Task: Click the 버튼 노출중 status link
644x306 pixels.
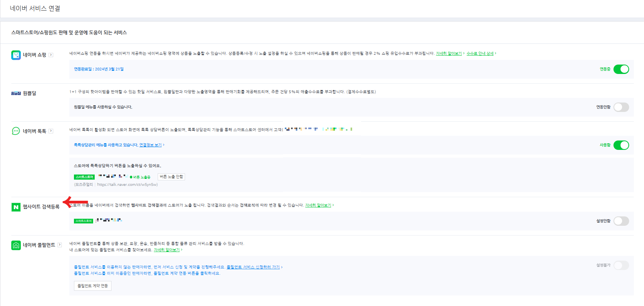Action: (x=142, y=177)
